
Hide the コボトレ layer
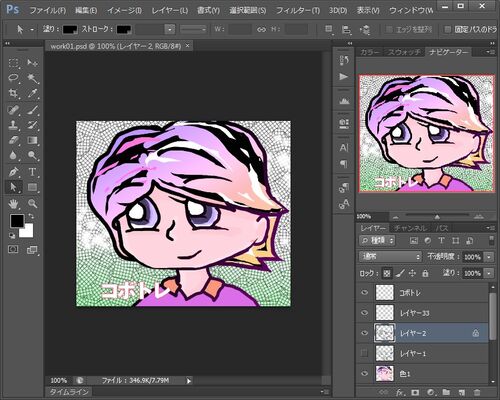tap(365, 293)
